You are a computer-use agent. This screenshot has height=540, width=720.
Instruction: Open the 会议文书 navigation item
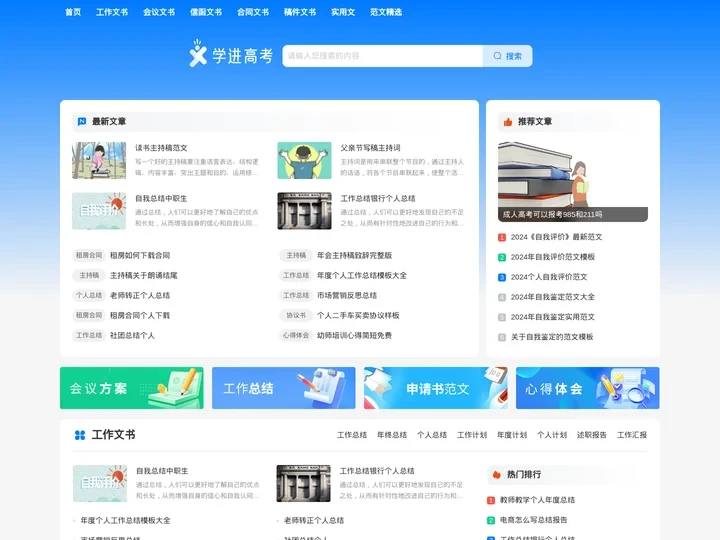159,12
